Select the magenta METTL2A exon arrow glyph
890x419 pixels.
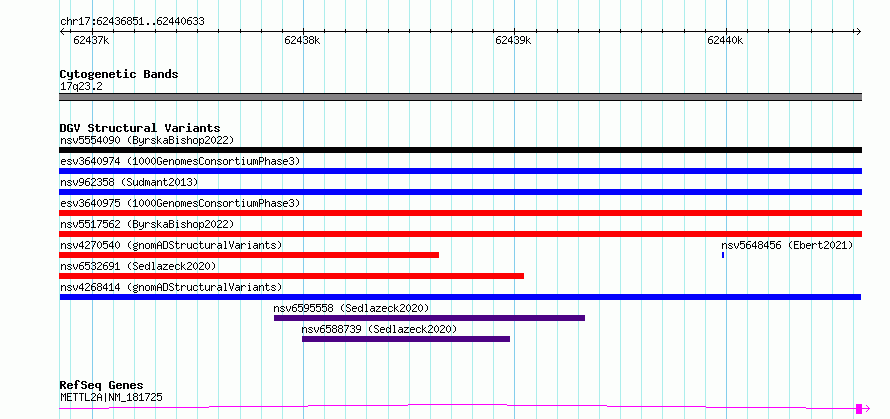point(863,408)
